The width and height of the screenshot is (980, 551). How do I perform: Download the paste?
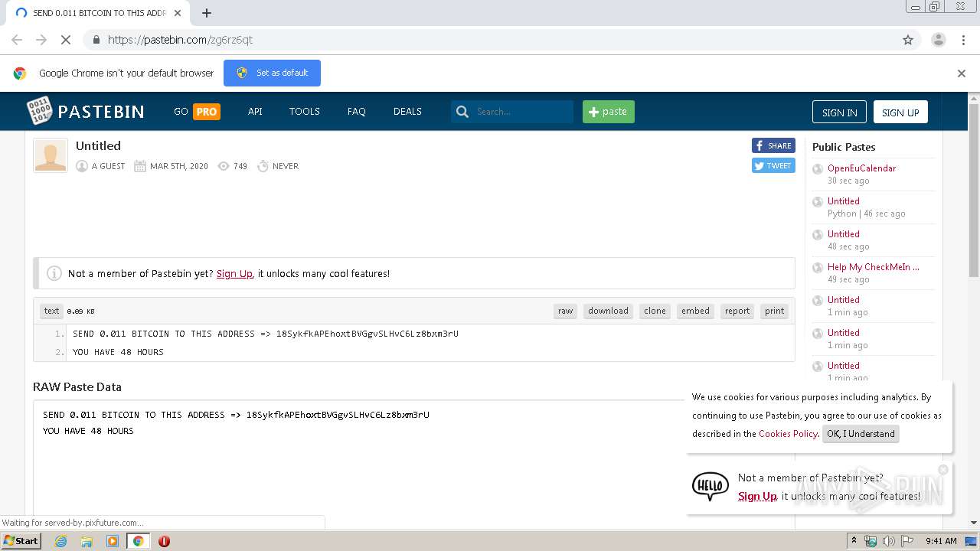point(608,311)
